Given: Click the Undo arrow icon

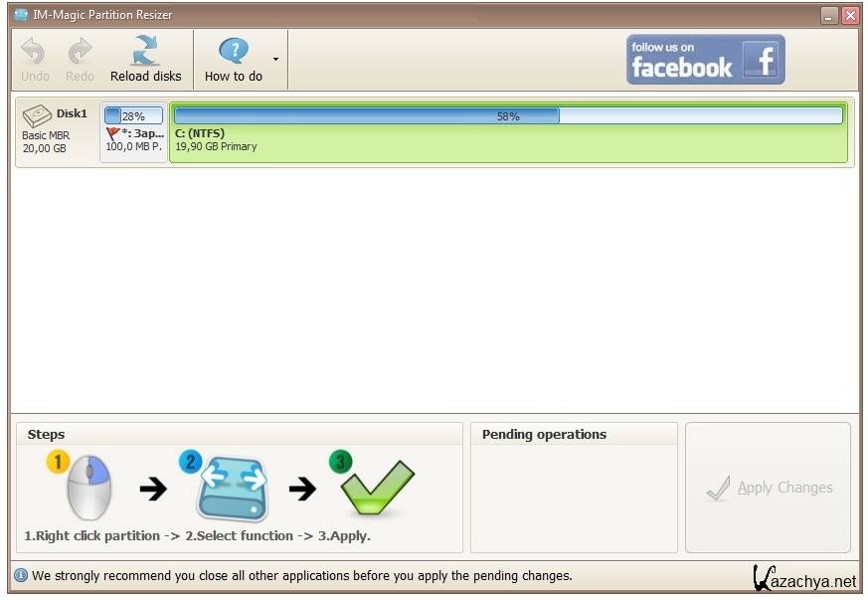Looking at the screenshot, I should pos(34,52).
